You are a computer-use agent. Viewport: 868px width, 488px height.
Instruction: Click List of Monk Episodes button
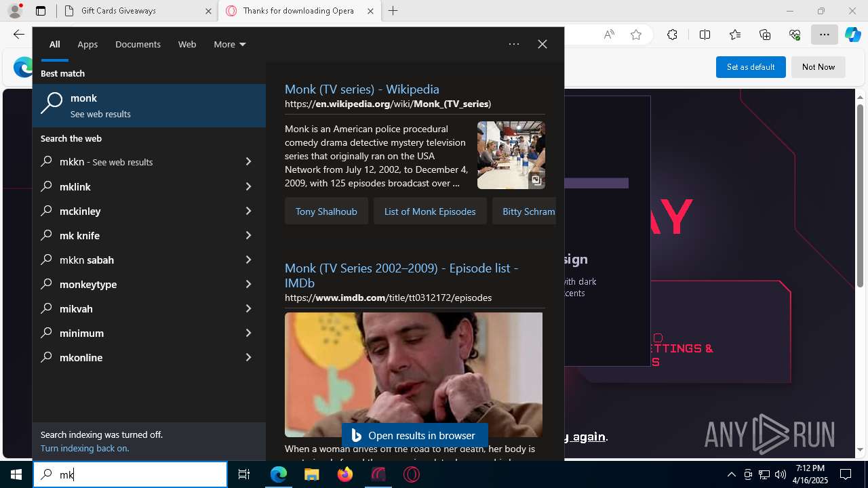pos(430,211)
